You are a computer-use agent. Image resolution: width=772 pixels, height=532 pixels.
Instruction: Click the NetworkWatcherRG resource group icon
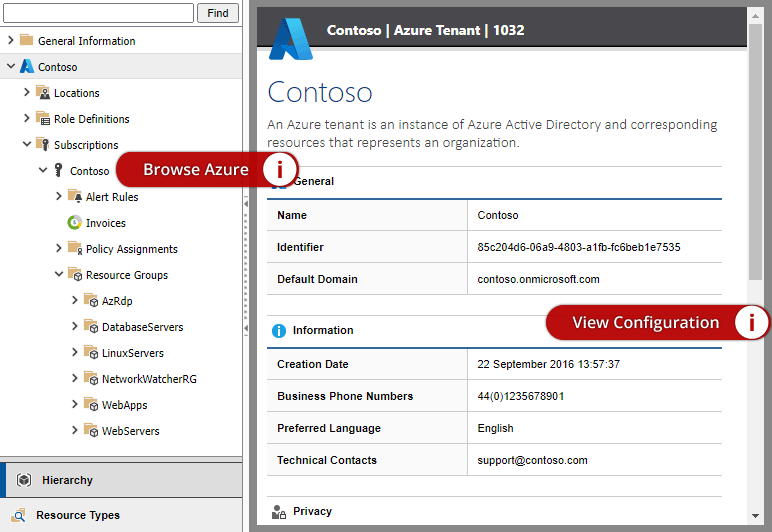(x=91, y=378)
